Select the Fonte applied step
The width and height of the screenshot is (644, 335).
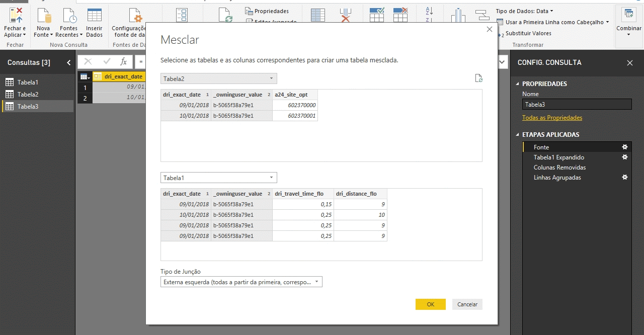pos(577,147)
